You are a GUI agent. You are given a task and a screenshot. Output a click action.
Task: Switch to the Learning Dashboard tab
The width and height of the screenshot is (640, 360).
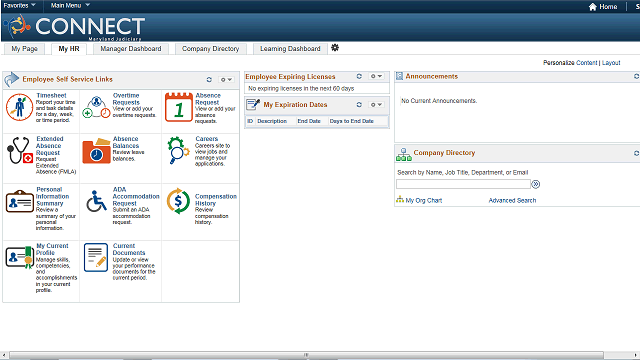click(x=290, y=49)
